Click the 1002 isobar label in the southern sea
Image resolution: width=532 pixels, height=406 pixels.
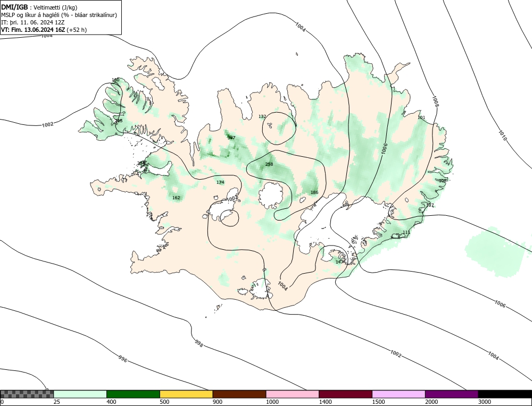396,354
